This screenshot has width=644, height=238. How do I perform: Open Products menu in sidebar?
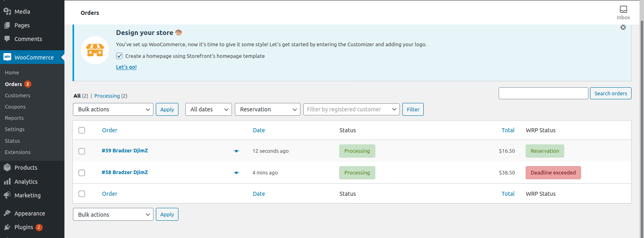click(26, 168)
